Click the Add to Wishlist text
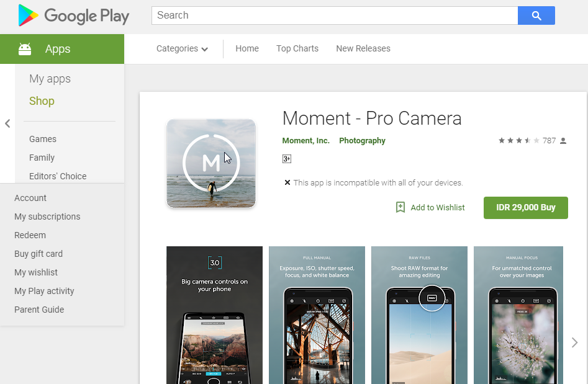 [x=438, y=208]
